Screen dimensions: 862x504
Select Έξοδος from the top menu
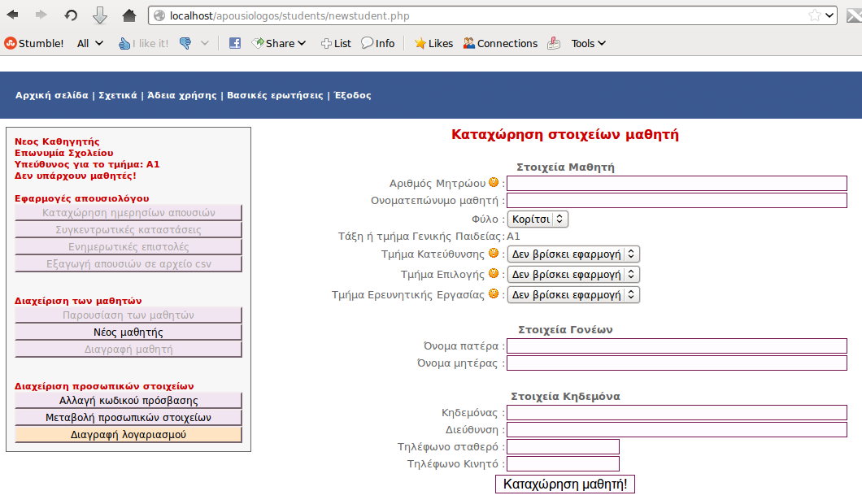click(352, 95)
